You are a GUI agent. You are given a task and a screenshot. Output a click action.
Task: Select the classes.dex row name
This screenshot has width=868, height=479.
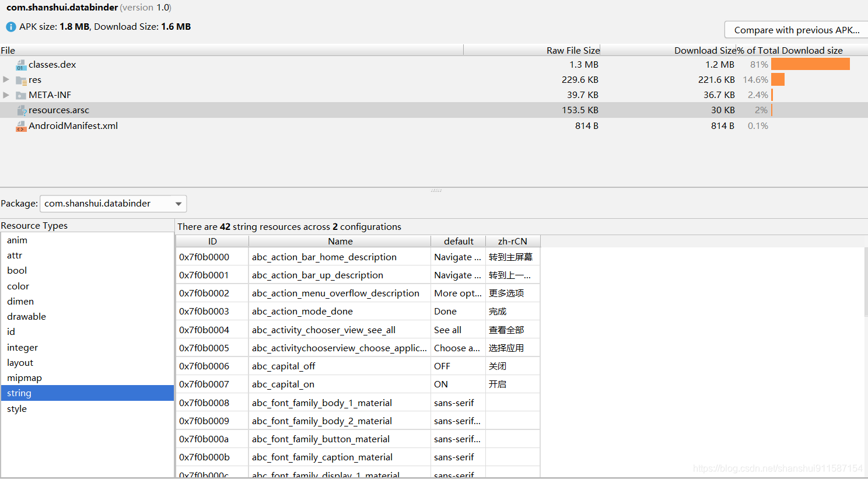pos(52,65)
